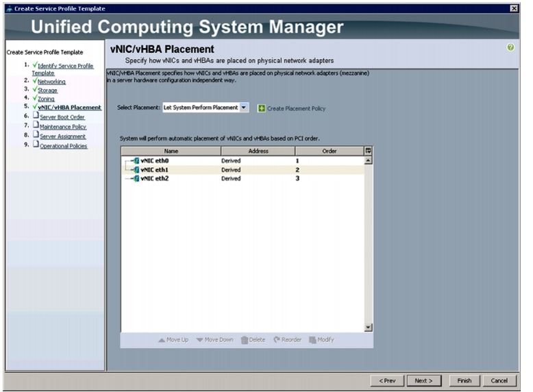Click the Prev button
The image size is (533, 392).
pyautogui.click(x=387, y=381)
